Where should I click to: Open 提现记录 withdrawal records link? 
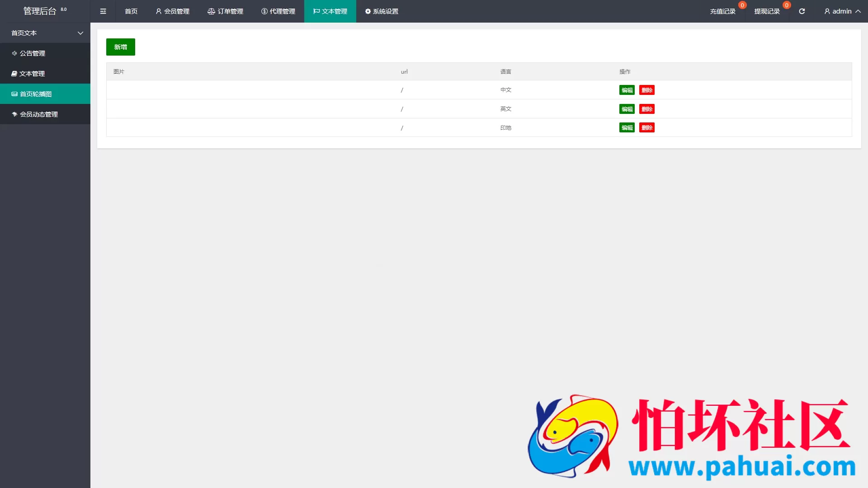point(767,11)
